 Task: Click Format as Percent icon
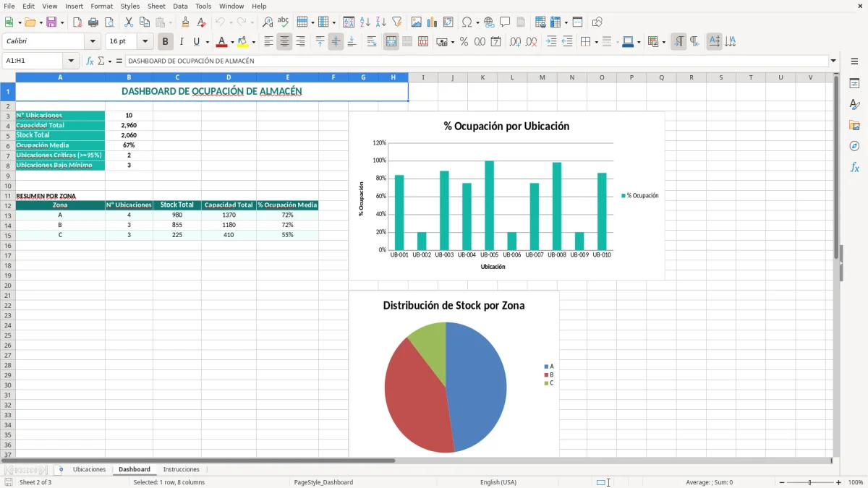(464, 42)
